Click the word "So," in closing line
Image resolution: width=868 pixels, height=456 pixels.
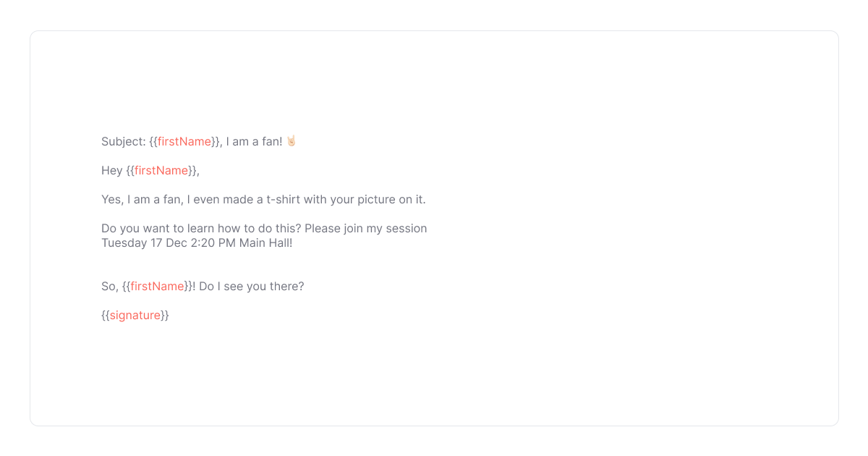(110, 286)
